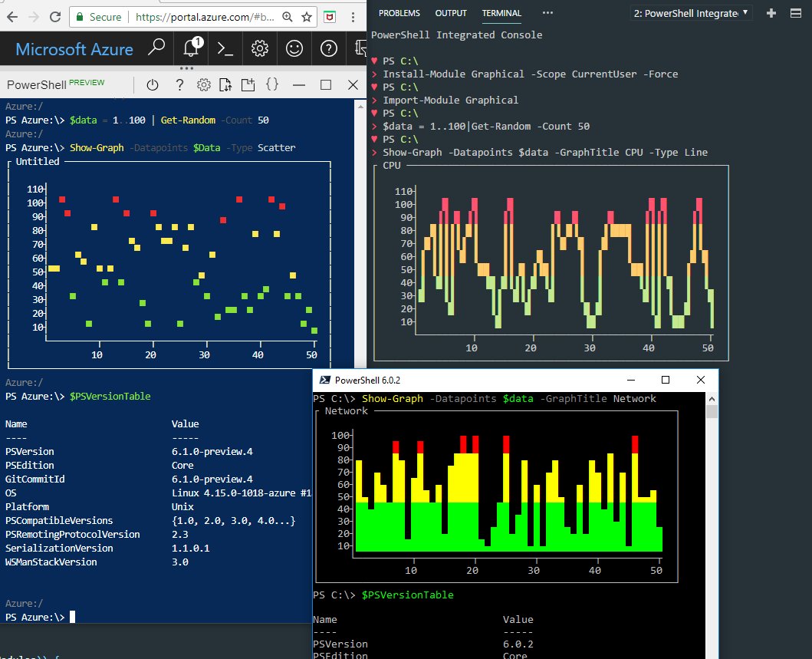This screenshot has height=659, width=812.
Task: Select the TERMINAL tab
Action: click(x=501, y=13)
